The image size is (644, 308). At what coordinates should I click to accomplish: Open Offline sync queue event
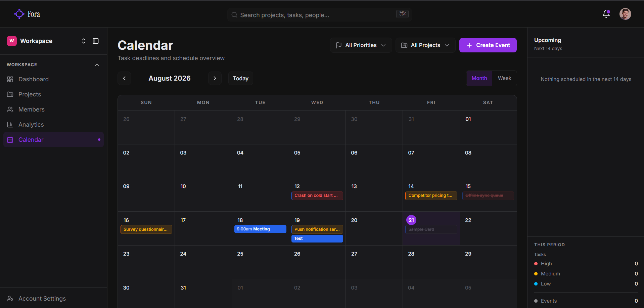pos(488,195)
